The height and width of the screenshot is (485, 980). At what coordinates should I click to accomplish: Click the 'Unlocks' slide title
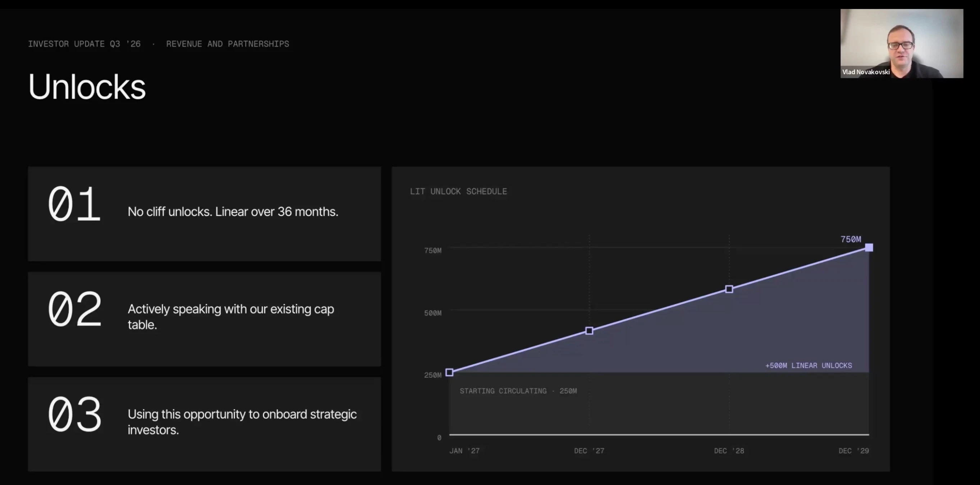87,87
